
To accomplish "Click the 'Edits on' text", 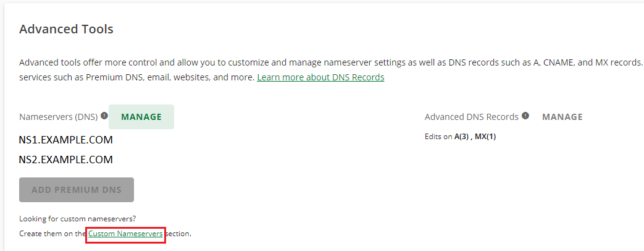I will (x=438, y=137).
